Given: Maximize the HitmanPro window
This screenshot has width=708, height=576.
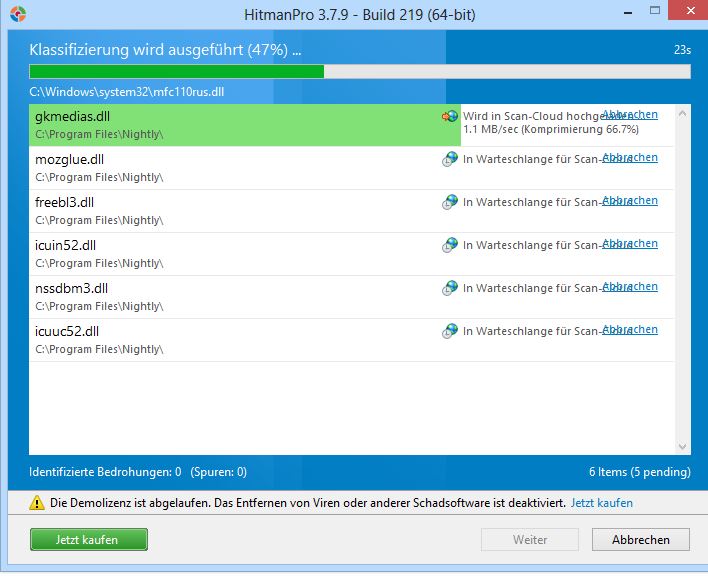Looking at the screenshot, I should point(655,10).
